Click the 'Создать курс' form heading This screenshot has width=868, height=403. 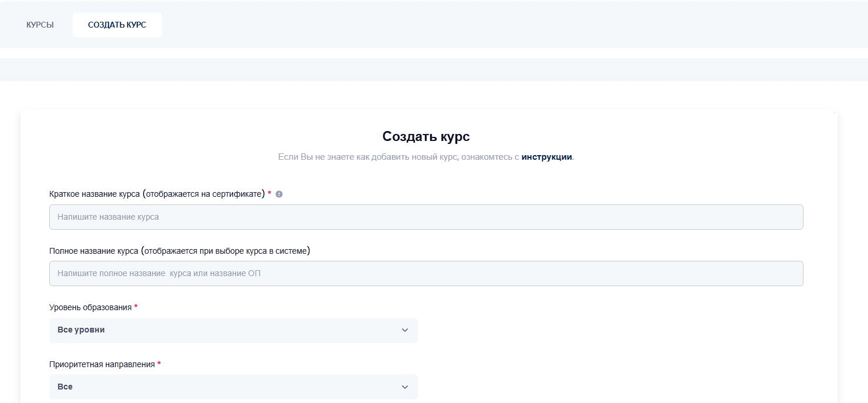pos(425,136)
